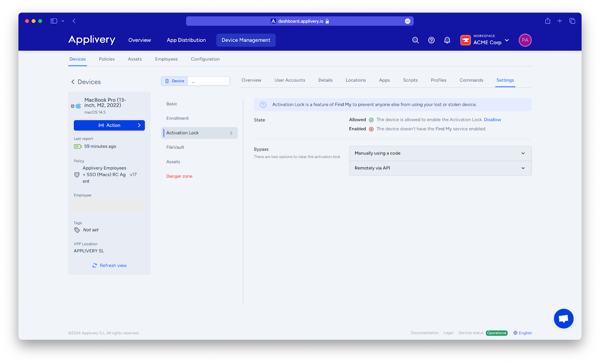Open the PA user avatar menu
600x364 pixels.
pyautogui.click(x=525, y=40)
